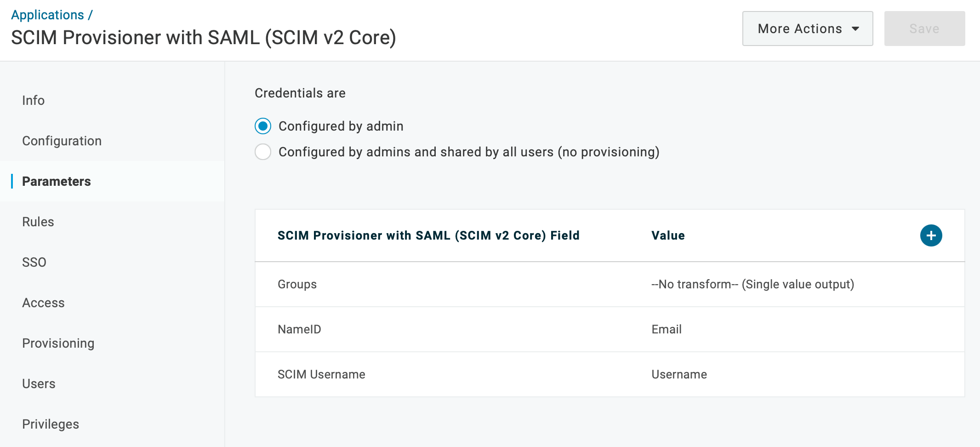Switch to the Configuration tab
Image resolution: width=980 pixels, height=447 pixels.
pos(62,141)
